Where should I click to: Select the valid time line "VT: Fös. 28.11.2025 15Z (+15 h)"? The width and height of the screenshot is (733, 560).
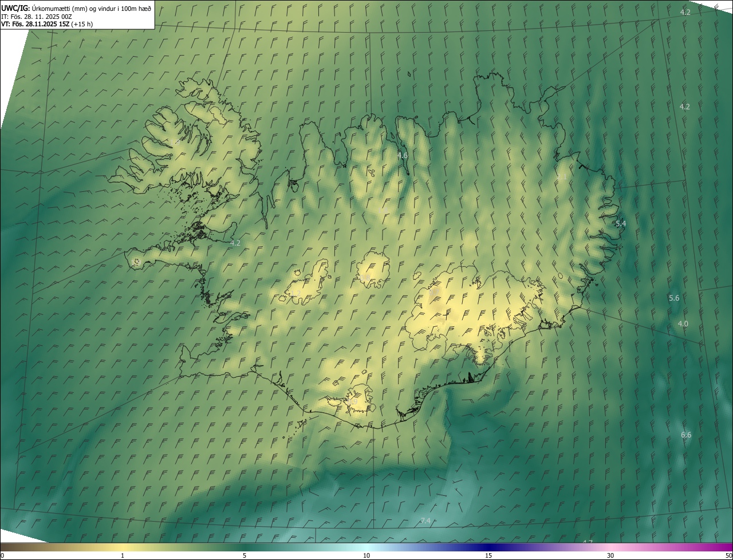[x=47, y=24]
